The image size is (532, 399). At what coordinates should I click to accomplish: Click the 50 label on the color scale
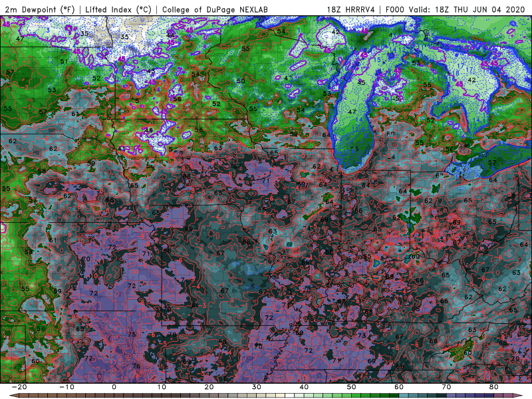click(x=352, y=387)
